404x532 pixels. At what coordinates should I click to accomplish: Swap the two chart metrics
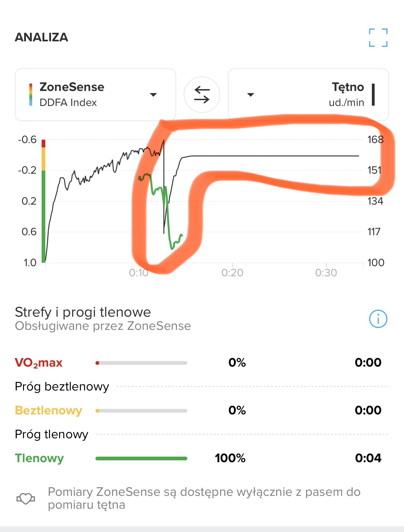[x=202, y=94]
